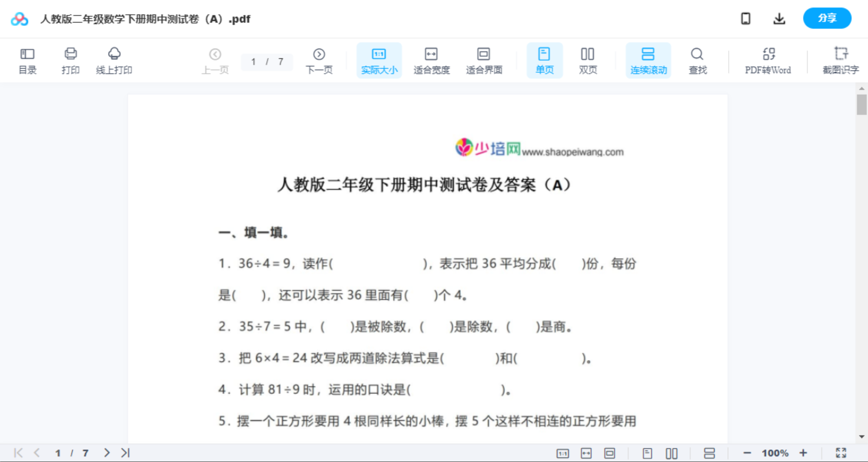Use the 截图识字 screenshot OCR tool

coord(840,60)
